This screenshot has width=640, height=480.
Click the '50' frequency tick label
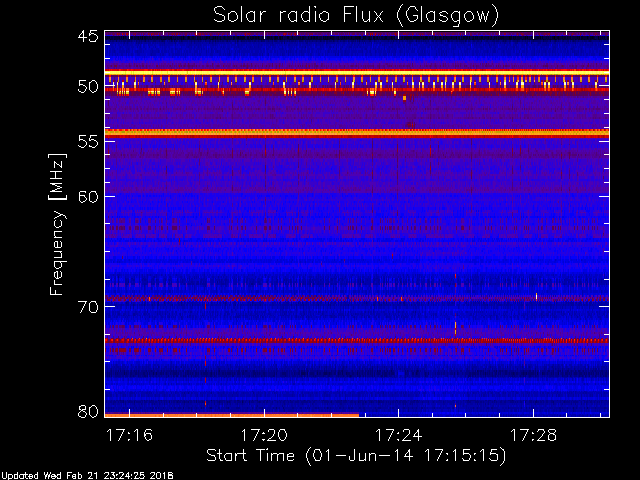[89, 87]
